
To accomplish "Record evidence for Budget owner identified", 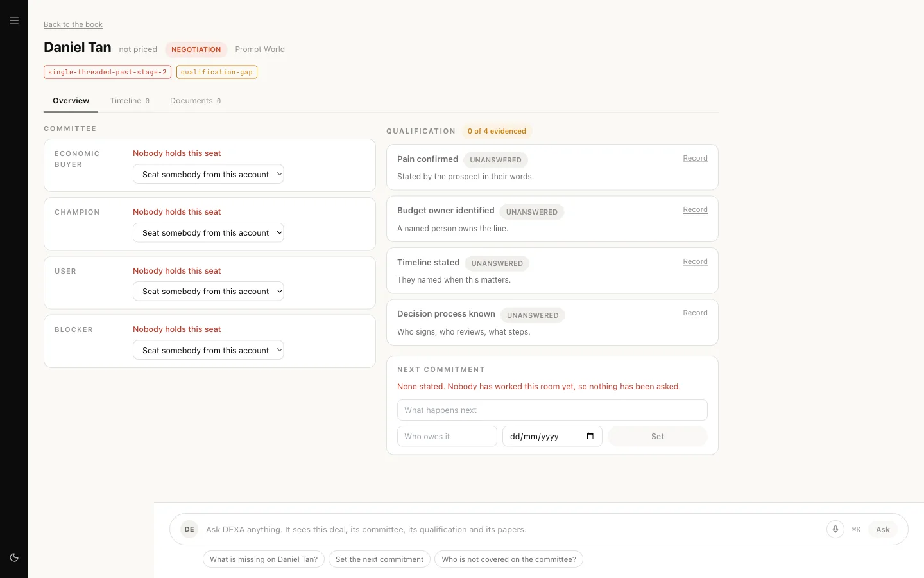I will coord(695,209).
